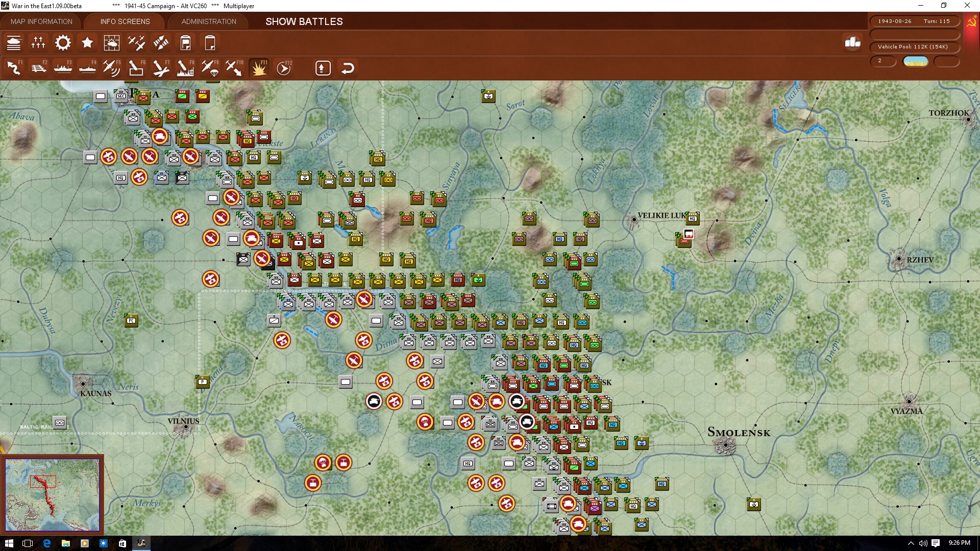Select the strategic bombing mission (F8)

click(185, 67)
